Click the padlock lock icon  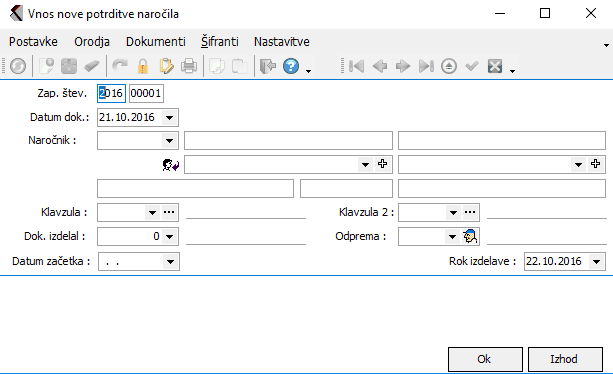pos(143,66)
